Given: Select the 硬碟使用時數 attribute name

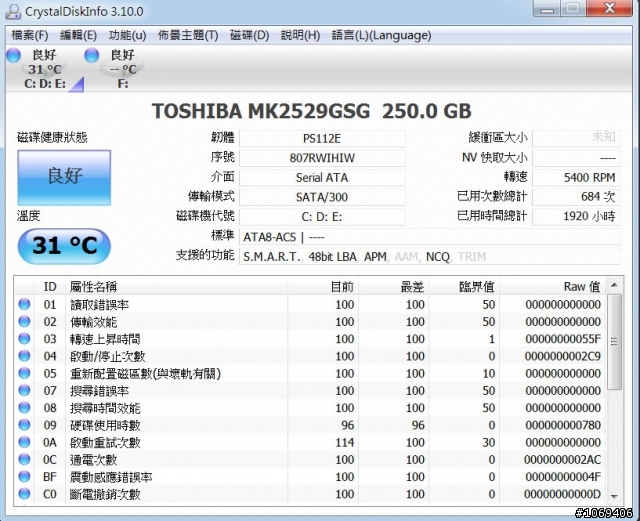Looking at the screenshot, I should tap(105, 425).
